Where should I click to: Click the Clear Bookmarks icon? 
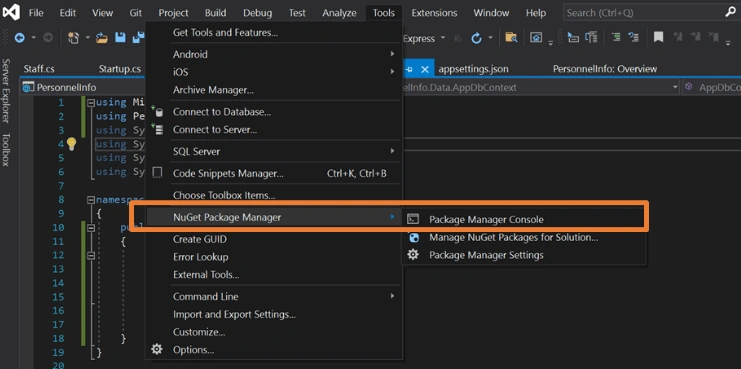(714, 37)
